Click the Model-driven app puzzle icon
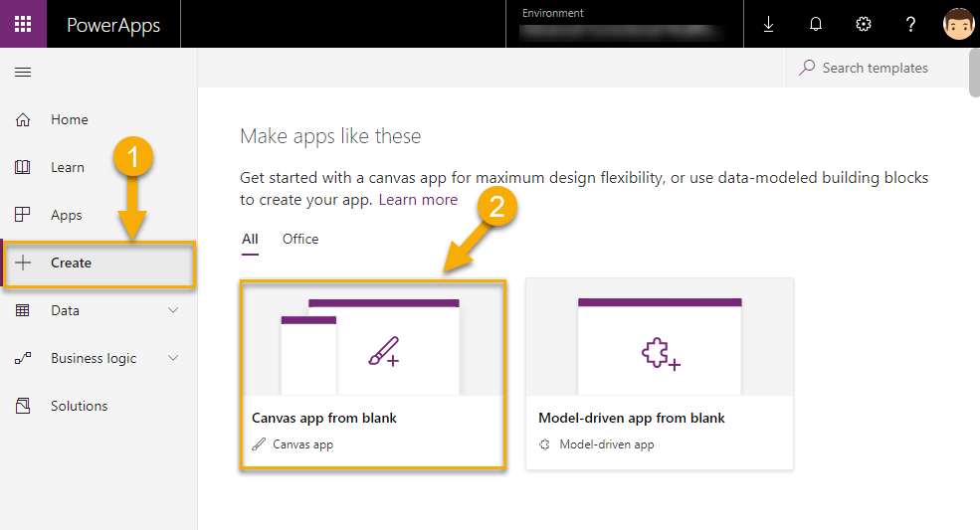 pyautogui.click(x=545, y=444)
